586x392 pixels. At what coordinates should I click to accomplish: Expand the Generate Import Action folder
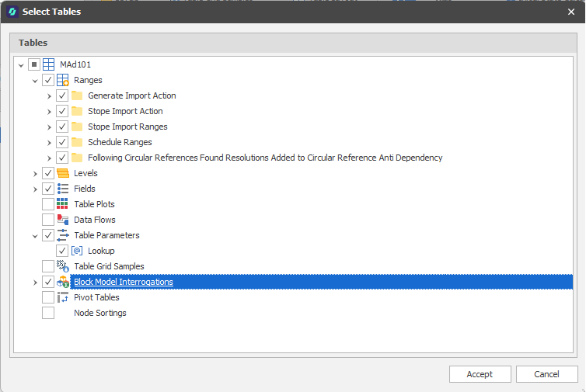(49, 95)
